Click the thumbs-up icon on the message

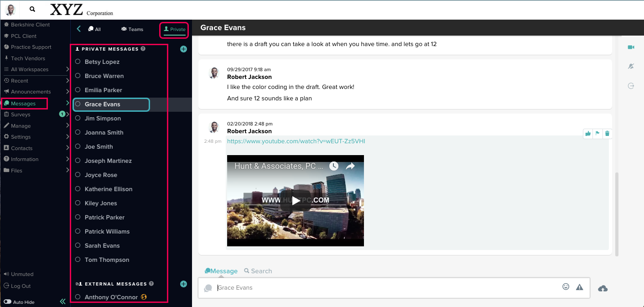pyautogui.click(x=588, y=134)
